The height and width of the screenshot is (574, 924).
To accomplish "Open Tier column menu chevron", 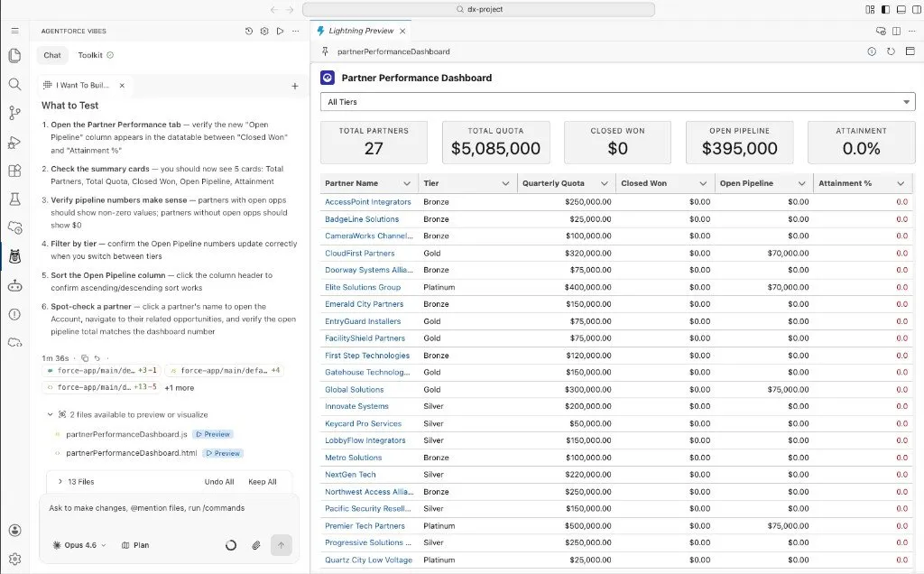I will pyautogui.click(x=505, y=183).
